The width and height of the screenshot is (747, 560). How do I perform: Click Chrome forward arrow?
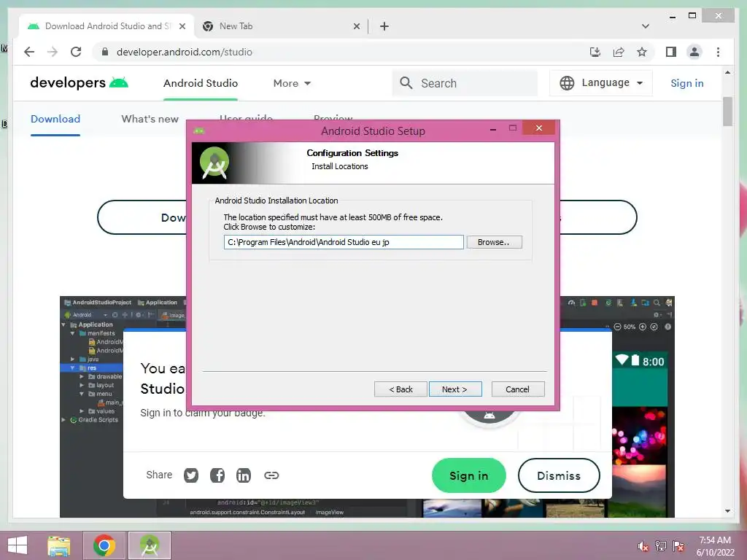[x=53, y=52]
